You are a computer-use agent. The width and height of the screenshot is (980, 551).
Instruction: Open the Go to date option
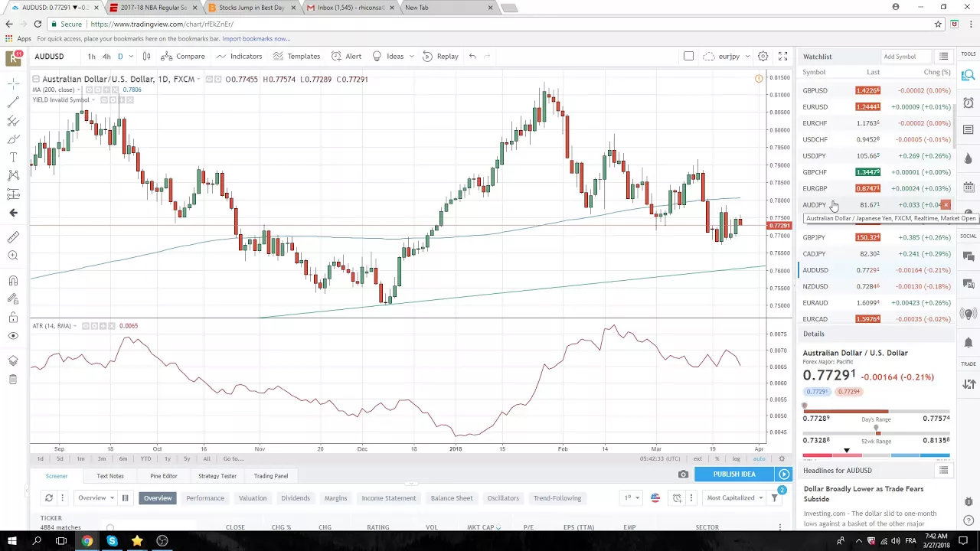coord(234,458)
